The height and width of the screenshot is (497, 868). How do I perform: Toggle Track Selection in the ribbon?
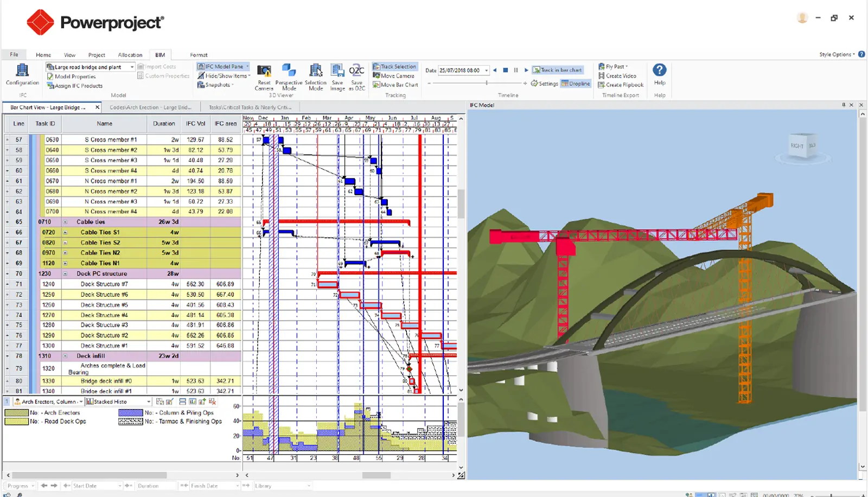click(x=395, y=66)
